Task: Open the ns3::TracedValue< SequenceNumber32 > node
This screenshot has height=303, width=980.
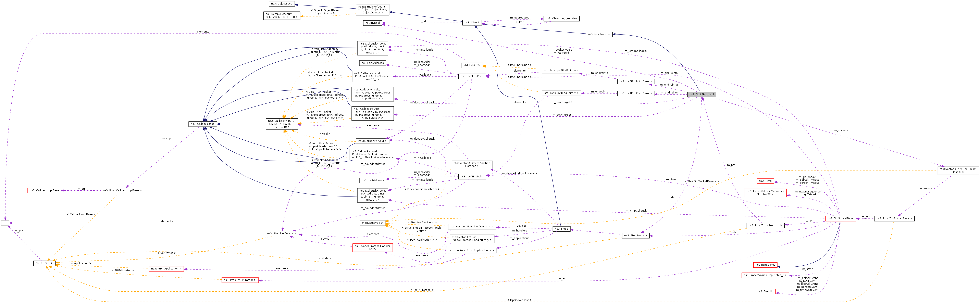Action: tap(765, 193)
